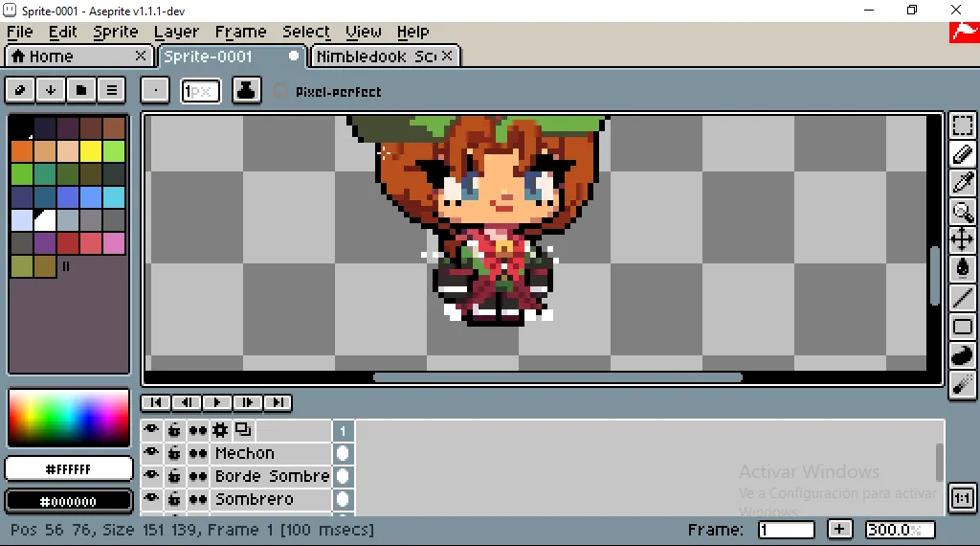The image size is (980, 546).
Task: Lock the Mechon layer
Action: pyautogui.click(x=174, y=453)
